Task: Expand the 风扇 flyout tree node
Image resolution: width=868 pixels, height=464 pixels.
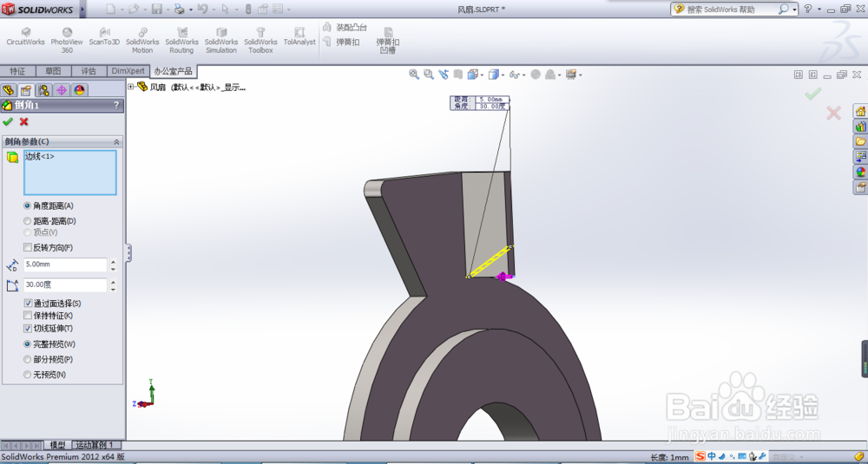Action: (131, 87)
